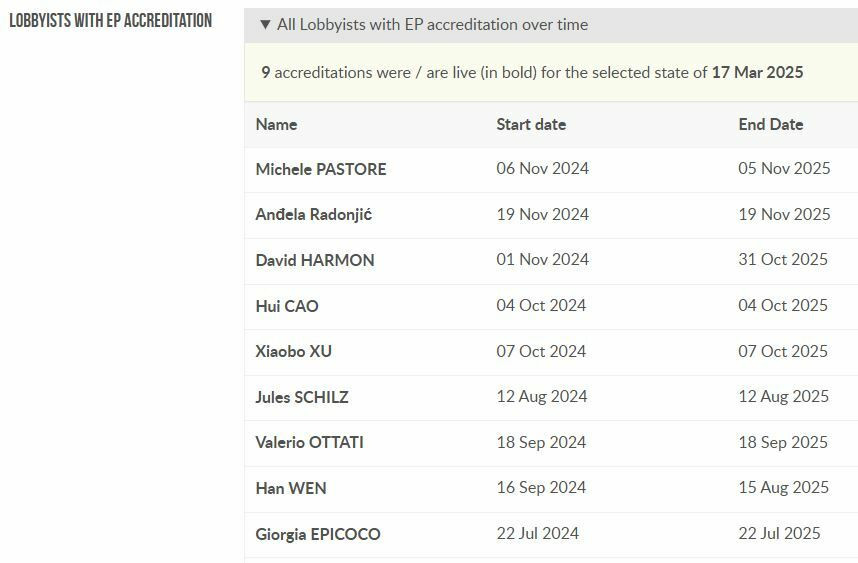The height and width of the screenshot is (563, 858).
Task: Click Giorgia EPICOCO's start date 22 Jul 2024
Action: [x=537, y=534]
